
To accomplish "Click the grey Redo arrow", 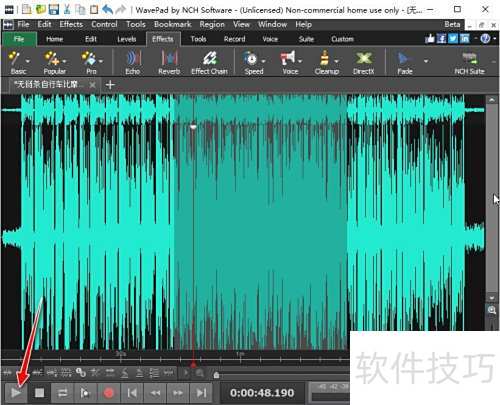I will (121, 9).
